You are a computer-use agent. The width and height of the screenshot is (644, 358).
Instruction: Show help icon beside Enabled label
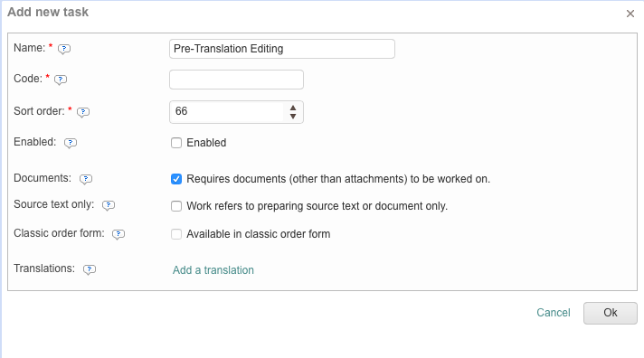click(71, 143)
